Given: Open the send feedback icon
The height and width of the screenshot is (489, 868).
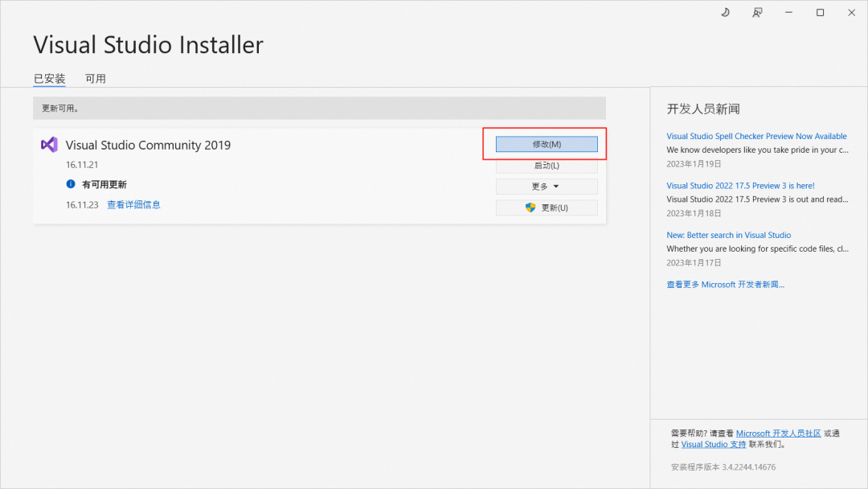Looking at the screenshot, I should [x=757, y=12].
